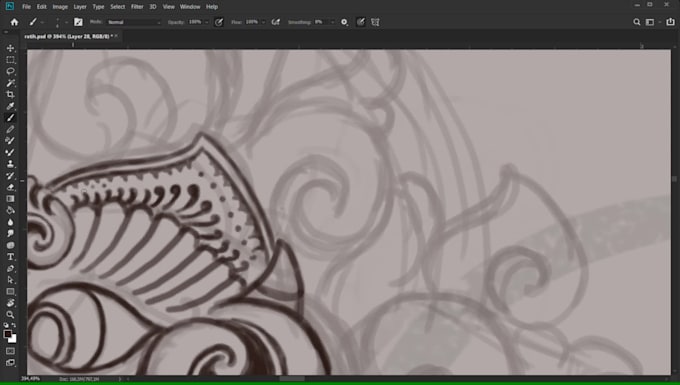Open the Window menu
This screenshot has height=385, width=680.
190,7
